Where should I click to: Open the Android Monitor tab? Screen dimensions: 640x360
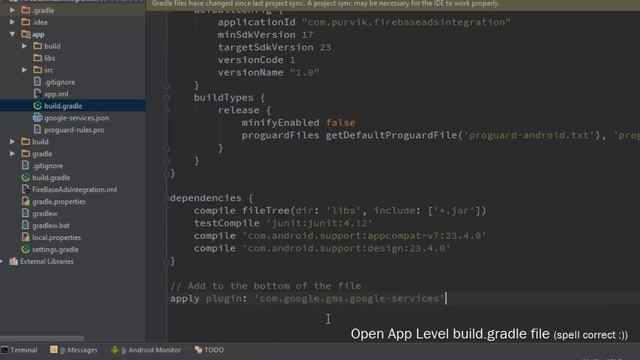146,350
